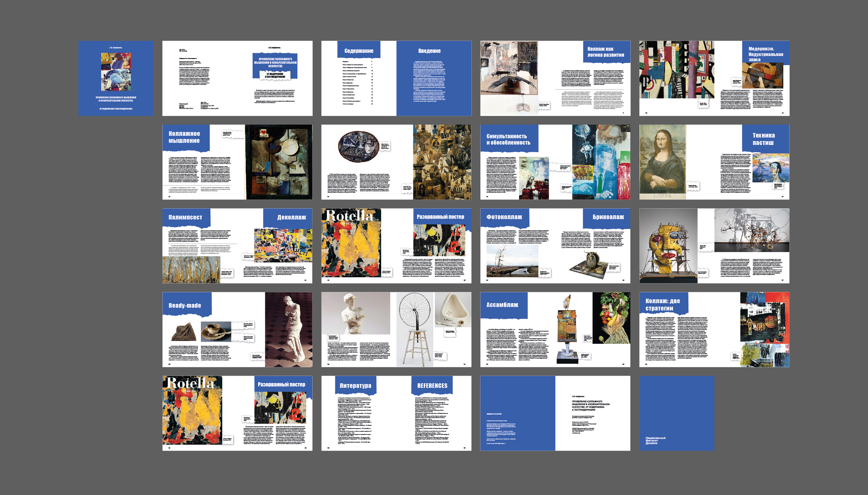868x495 pixels.
Task: Select the goat Monogram sculpture image
Action: pos(589,265)
